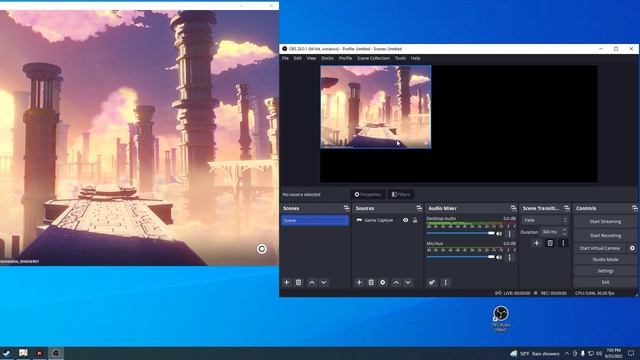Pop out the Scene Transitions dock

point(567,208)
